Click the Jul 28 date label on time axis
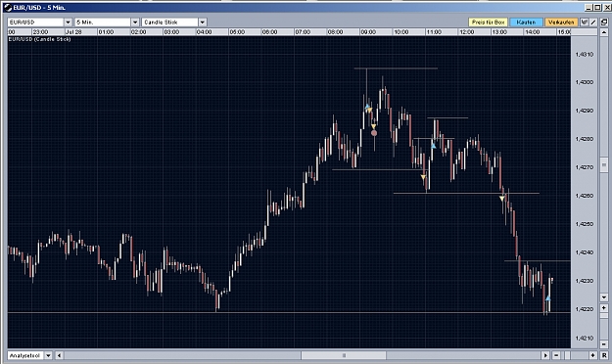612x364 pixels. click(73, 32)
